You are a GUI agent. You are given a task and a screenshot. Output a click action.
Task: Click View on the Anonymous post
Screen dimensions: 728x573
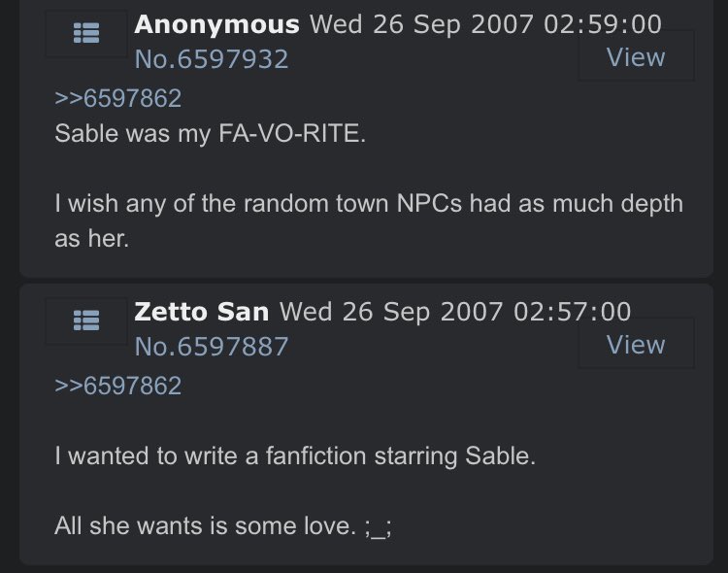(x=636, y=56)
